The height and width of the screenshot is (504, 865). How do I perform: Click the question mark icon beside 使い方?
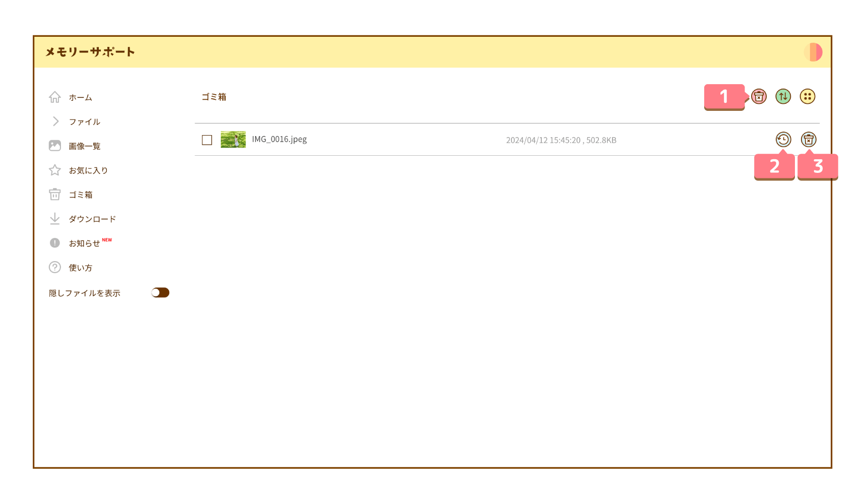pyautogui.click(x=55, y=267)
